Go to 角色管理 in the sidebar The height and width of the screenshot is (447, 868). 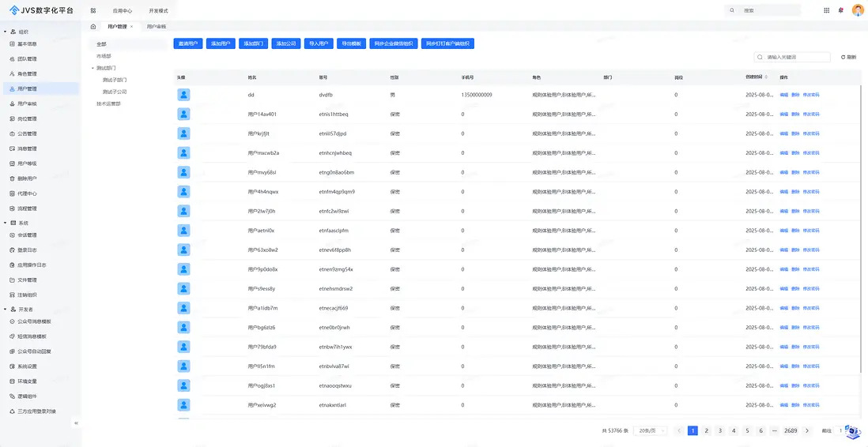pyautogui.click(x=27, y=73)
